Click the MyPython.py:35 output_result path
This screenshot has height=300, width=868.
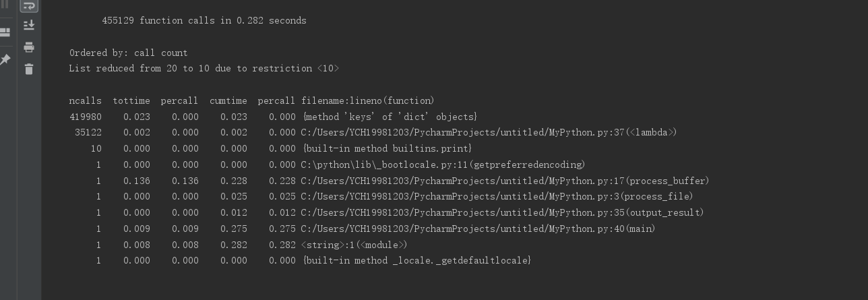pyautogui.click(x=502, y=212)
